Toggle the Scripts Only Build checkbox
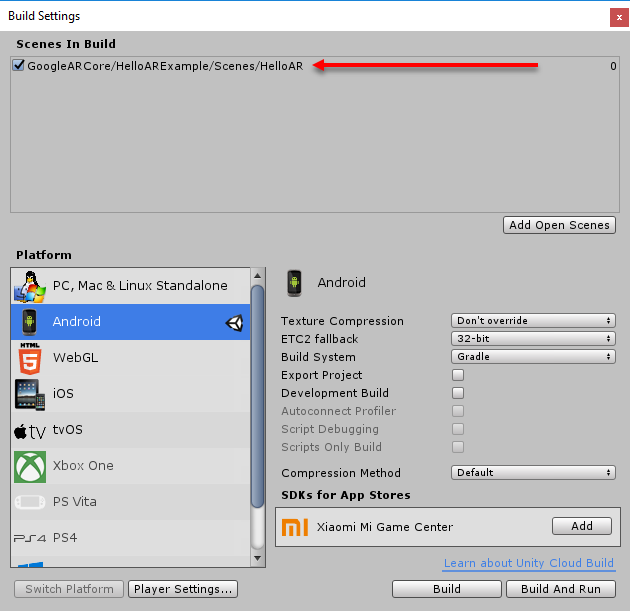This screenshot has width=630, height=611. (x=458, y=447)
